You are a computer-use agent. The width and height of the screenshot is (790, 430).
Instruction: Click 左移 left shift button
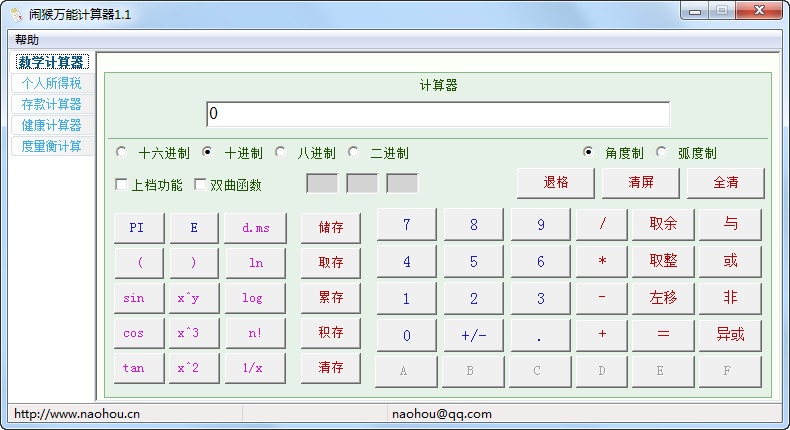(663, 298)
